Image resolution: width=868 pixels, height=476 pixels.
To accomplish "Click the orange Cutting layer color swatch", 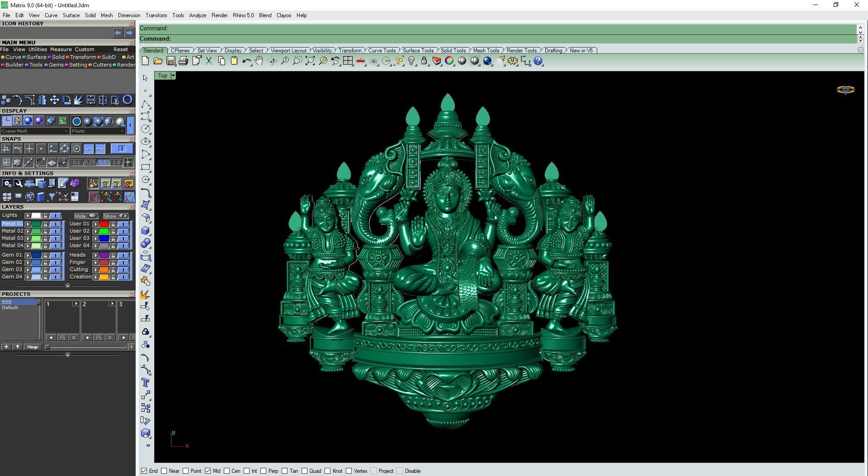I will (104, 270).
